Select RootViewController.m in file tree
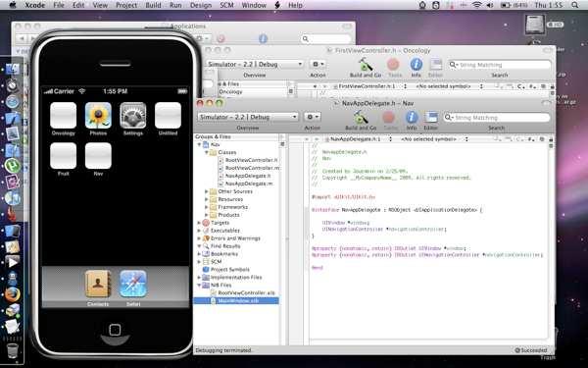 point(252,168)
